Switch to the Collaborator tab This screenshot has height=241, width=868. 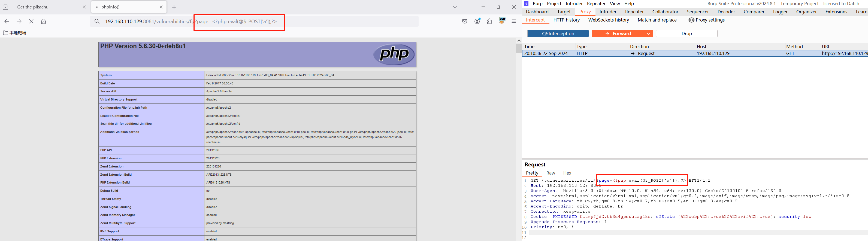(665, 12)
